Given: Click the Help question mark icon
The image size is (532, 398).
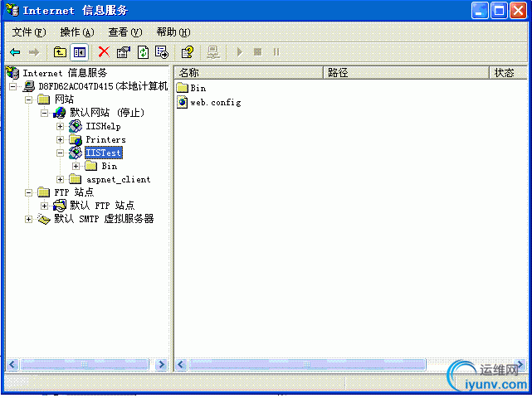Looking at the screenshot, I should 187,52.
